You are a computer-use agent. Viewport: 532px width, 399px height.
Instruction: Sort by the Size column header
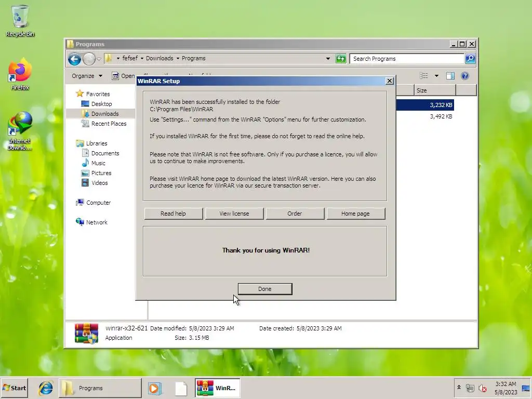435,90
